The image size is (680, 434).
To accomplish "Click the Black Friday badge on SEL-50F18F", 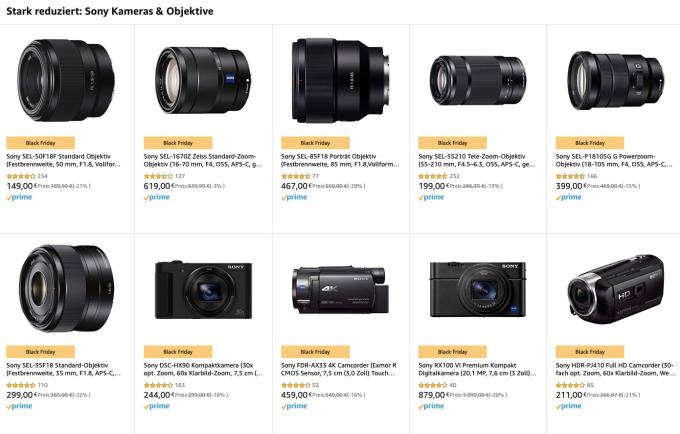I will [x=40, y=143].
